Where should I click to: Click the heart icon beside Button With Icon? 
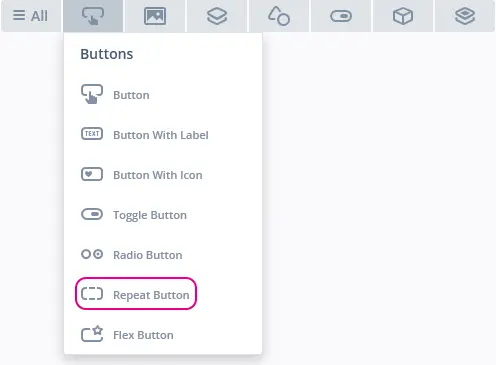tap(92, 174)
